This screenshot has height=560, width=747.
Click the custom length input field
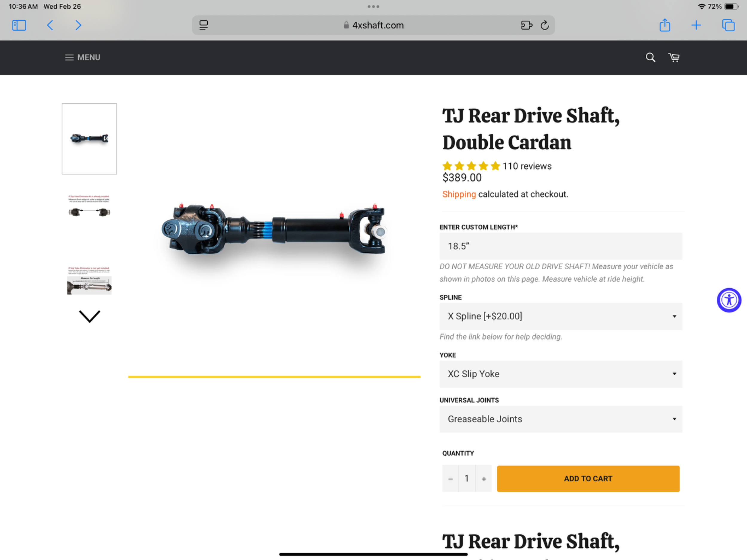pos(561,246)
